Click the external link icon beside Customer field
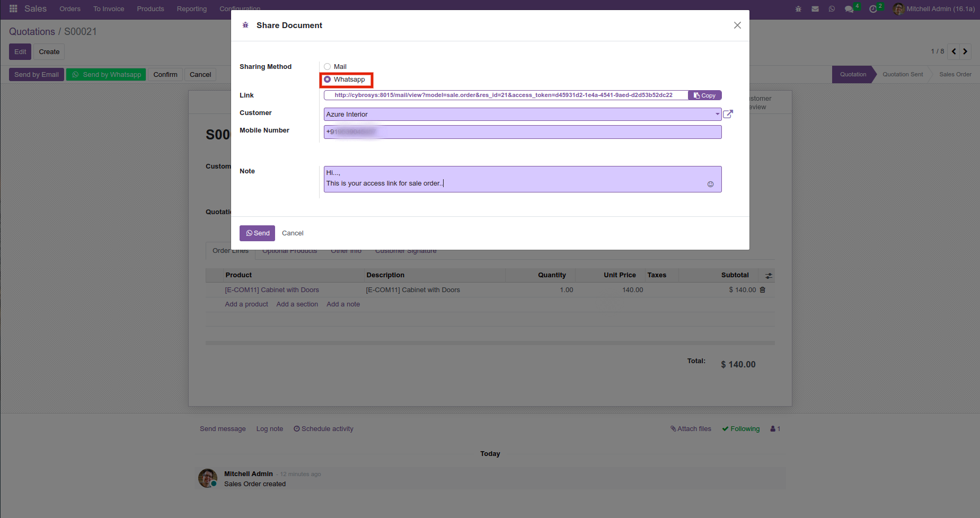Screen dimensions: 980x518 (x=728, y=114)
